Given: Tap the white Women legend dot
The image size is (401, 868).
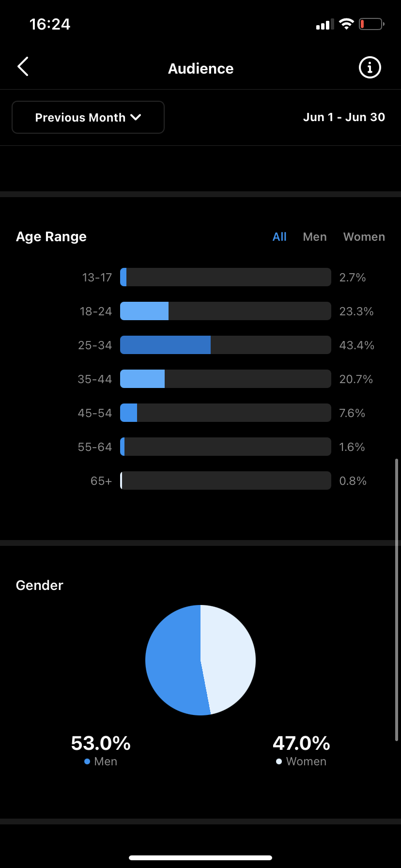Looking at the screenshot, I should click(x=279, y=761).
